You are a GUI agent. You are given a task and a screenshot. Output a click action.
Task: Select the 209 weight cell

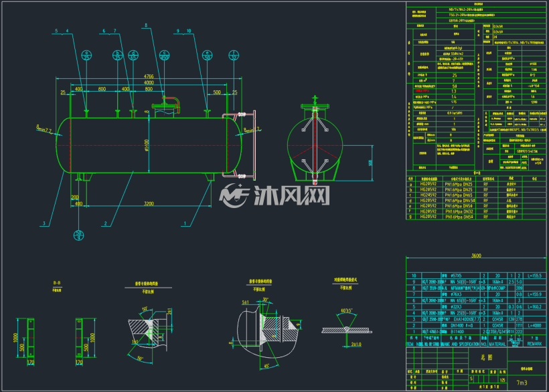tap(519, 288)
